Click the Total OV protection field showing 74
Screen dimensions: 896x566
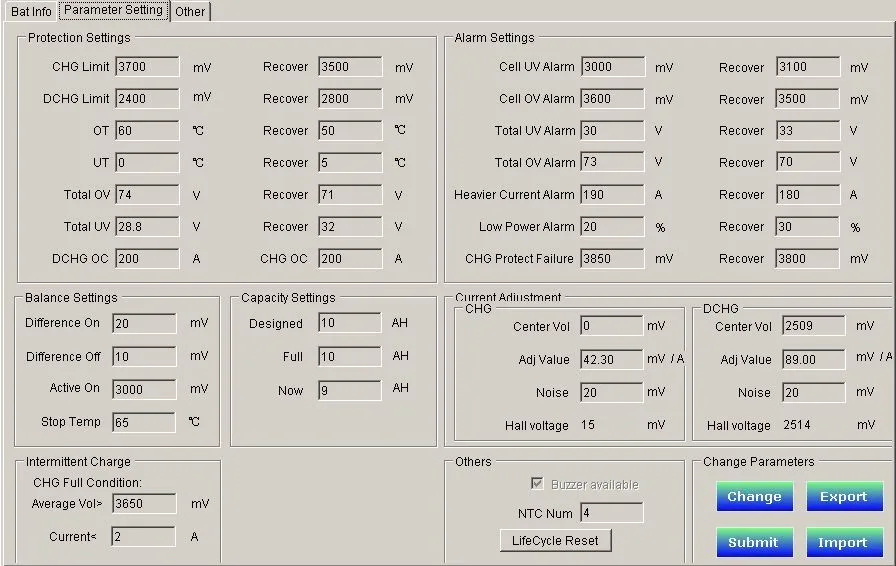tap(147, 194)
